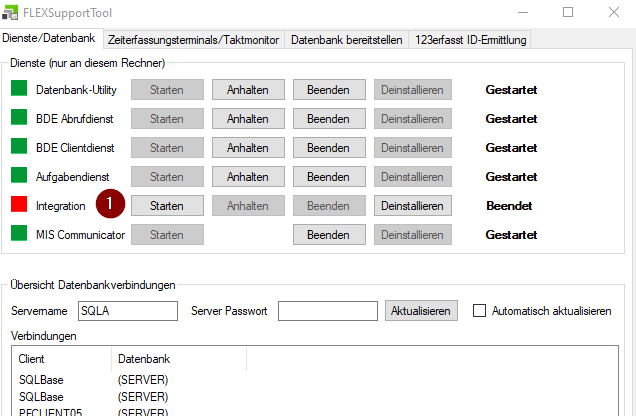The image size is (636, 416).
Task: Click green status square for Aufgabendienst
Action: pos(19,176)
